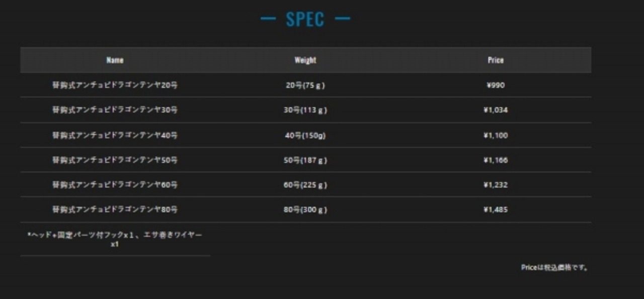
Task: Select the 替鉤式アンチョビドラゴンテンヤ40号 product name
Action: tap(115, 135)
